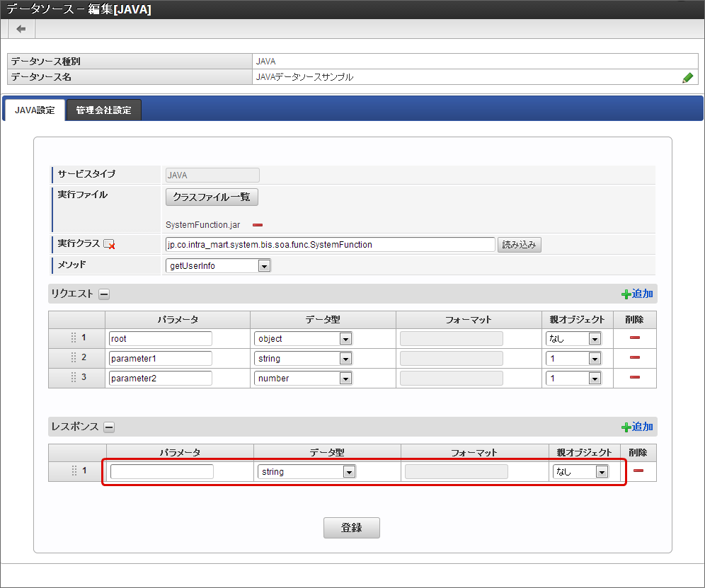Click the red X icon beside 実行クラス
705x588 pixels.
[x=109, y=245]
